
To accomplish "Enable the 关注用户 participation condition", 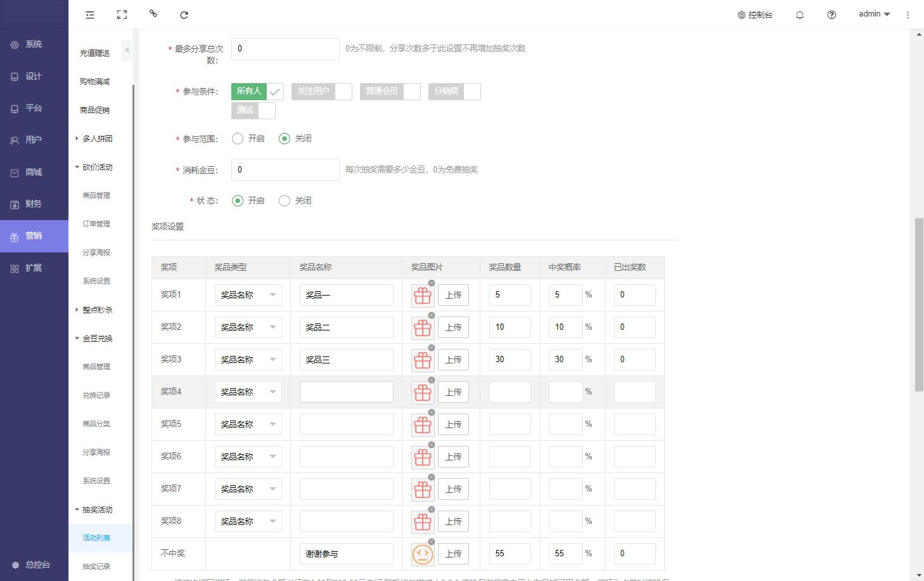I will point(321,91).
